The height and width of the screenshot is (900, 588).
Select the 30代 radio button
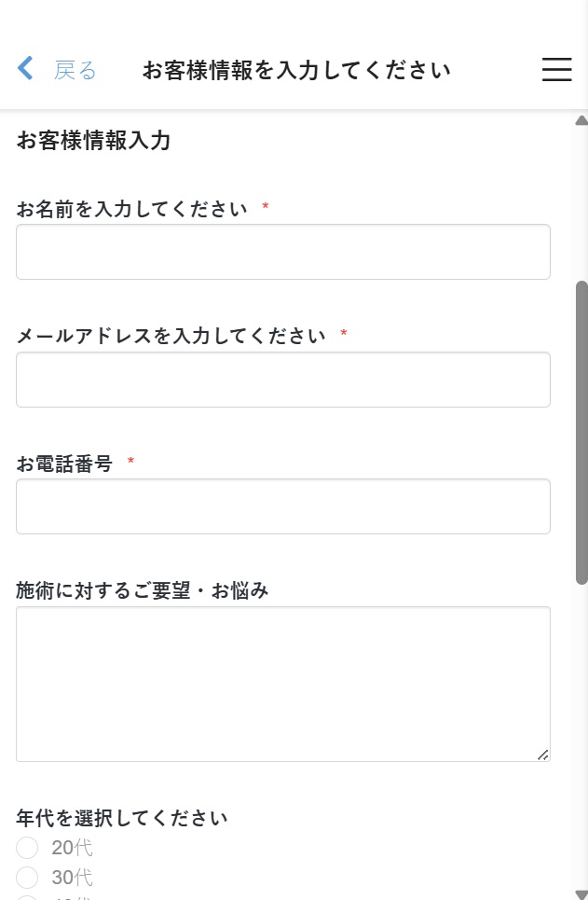click(27, 877)
